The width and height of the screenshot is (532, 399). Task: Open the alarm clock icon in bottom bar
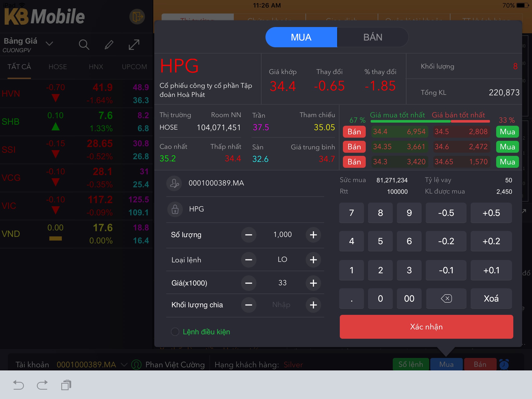(x=504, y=364)
